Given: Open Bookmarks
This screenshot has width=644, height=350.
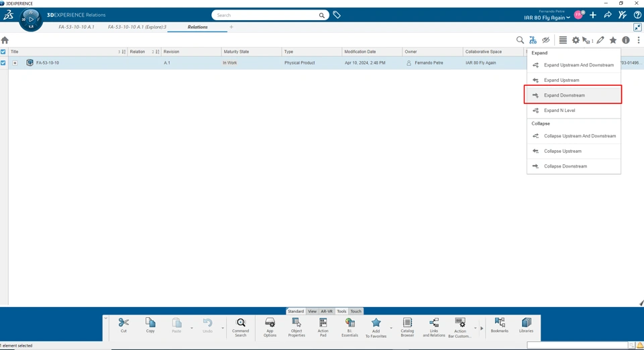Looking at the screenshot, I should [499, 325].
